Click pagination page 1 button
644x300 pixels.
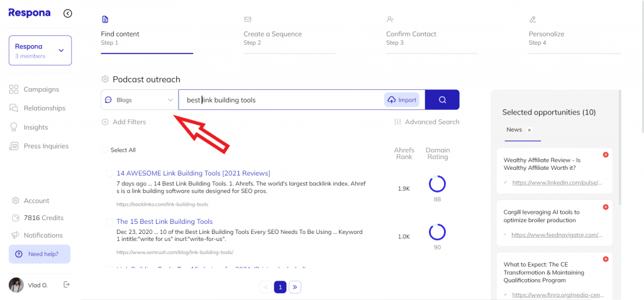pos(280,287)
